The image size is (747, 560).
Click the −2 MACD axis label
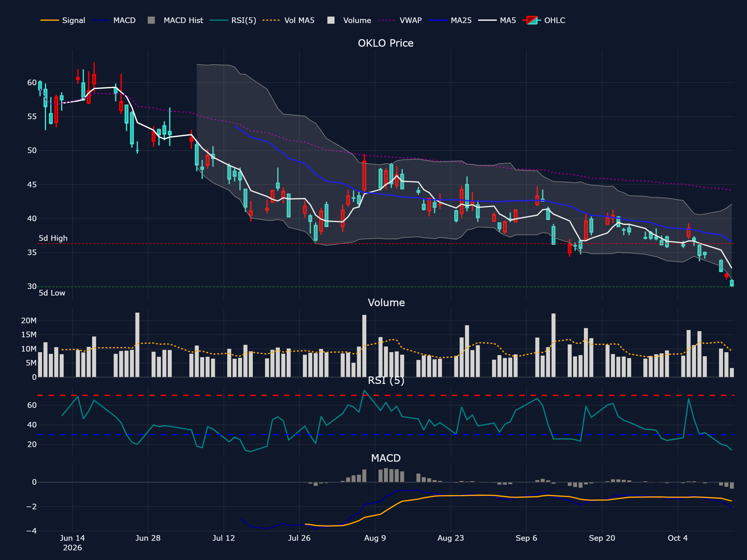click(x=31, y=507)
